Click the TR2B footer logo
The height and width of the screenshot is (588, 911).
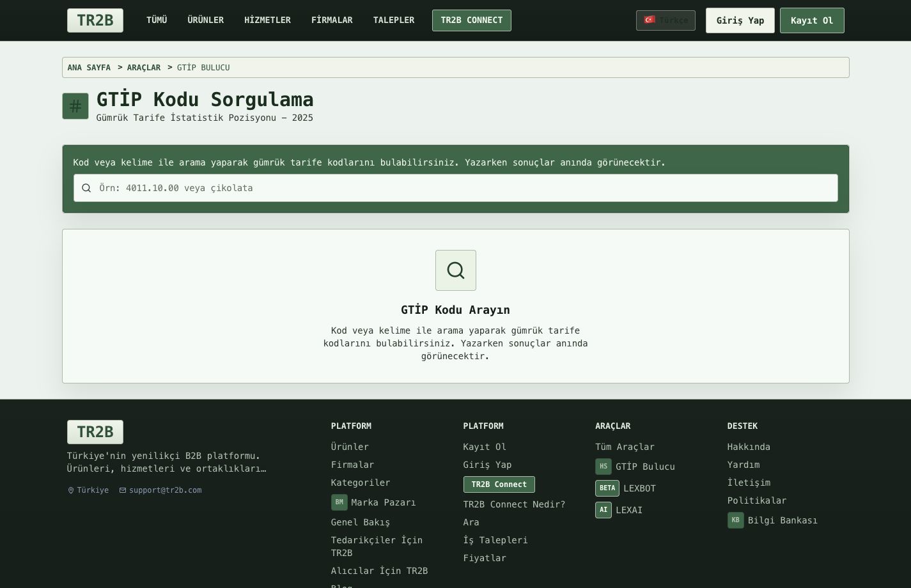coord(95,432)
